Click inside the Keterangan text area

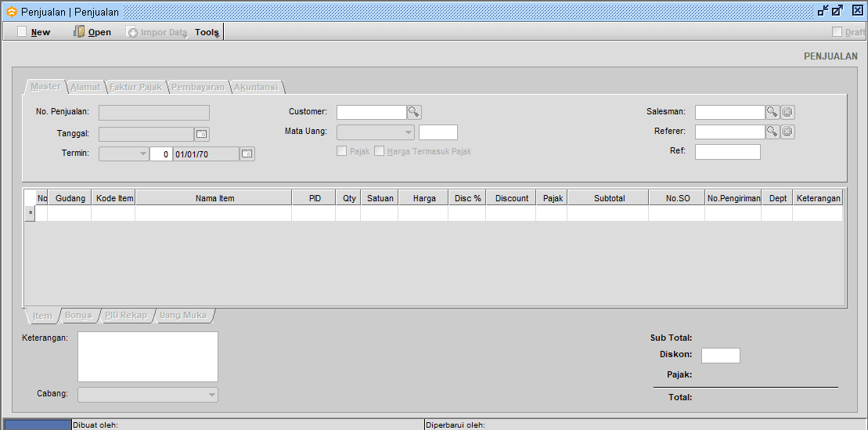(x=147, y=356)
